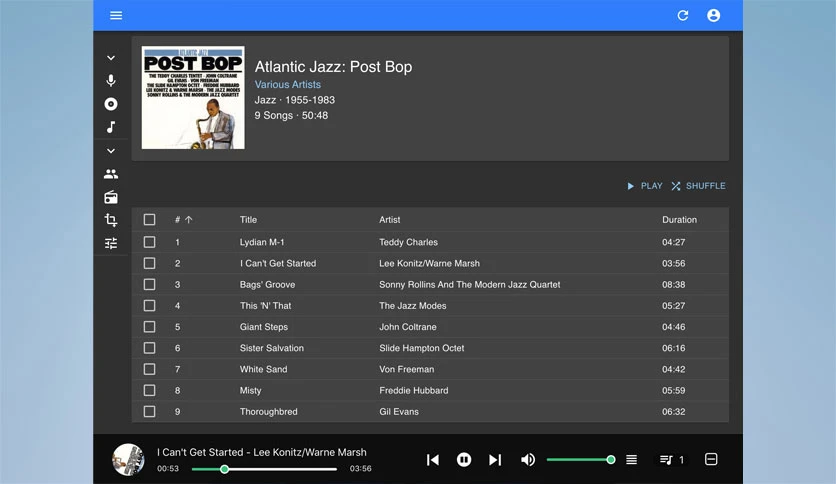Collapse the first sidebar section chevron
This screenshot has height=484, width=836.
(111, 58)
